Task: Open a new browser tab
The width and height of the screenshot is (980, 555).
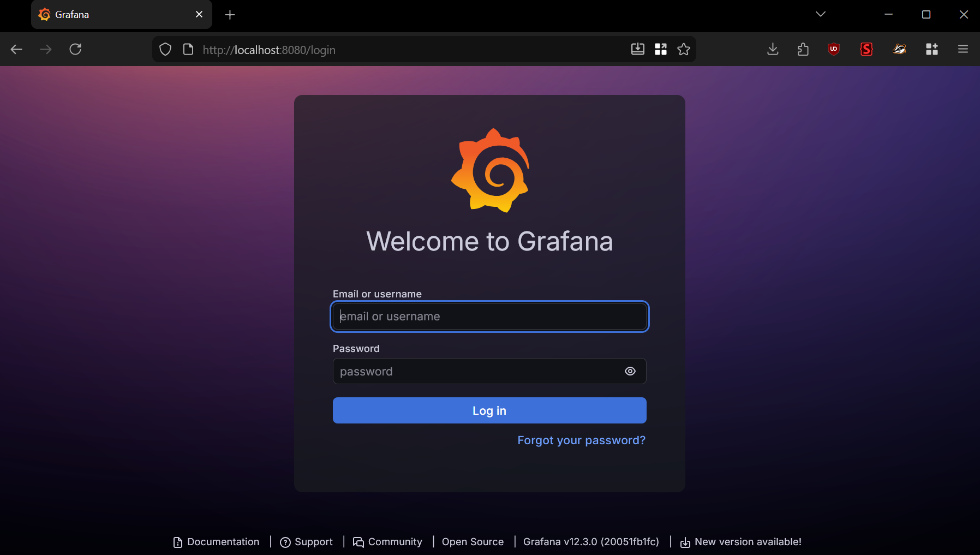Action: 230,15
